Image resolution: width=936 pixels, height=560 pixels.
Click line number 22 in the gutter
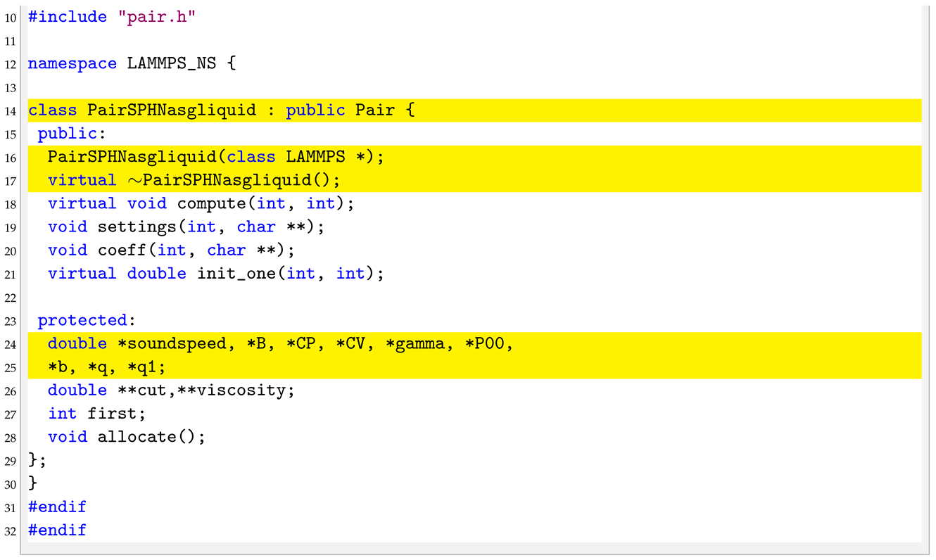pyautogui.click(x=10, y=297)
